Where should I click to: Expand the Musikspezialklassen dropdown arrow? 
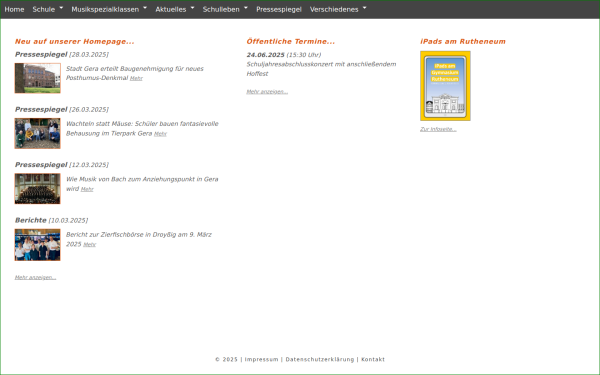point(145,8)
